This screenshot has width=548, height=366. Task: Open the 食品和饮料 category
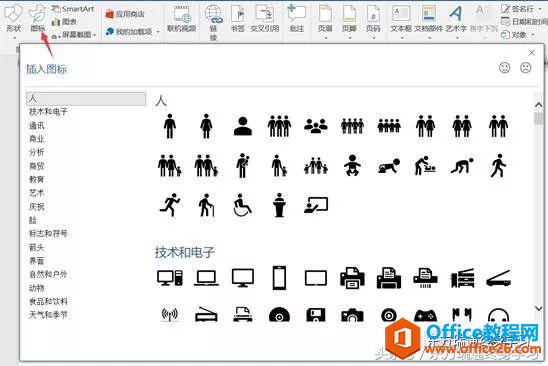(x=48, y=301)
